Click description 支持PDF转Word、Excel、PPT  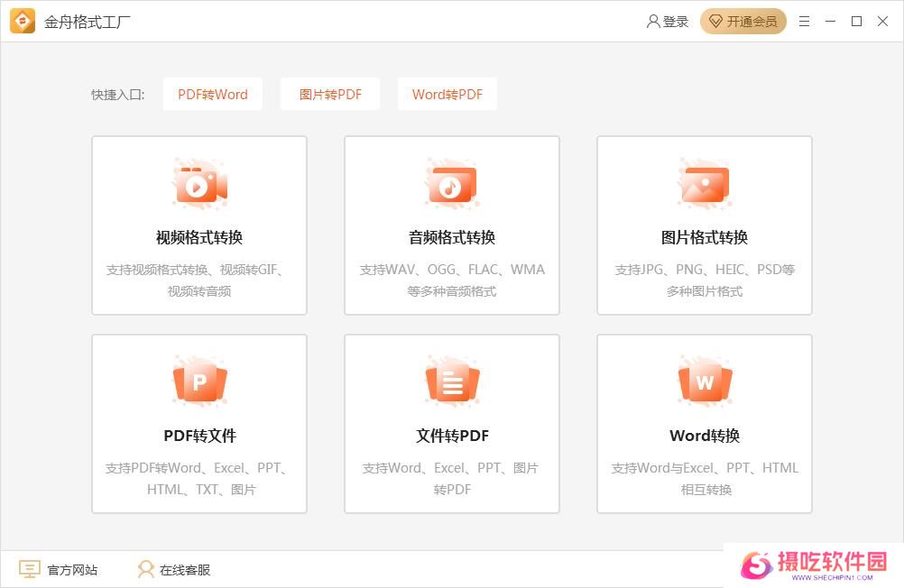pos(196,468)
